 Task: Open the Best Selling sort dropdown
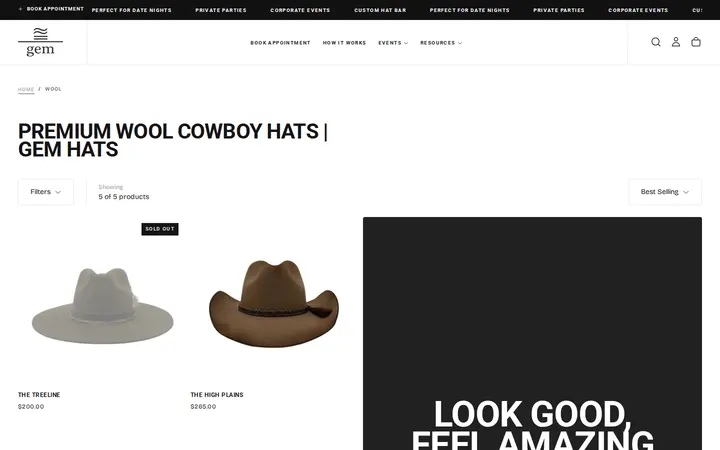point(665,192)
